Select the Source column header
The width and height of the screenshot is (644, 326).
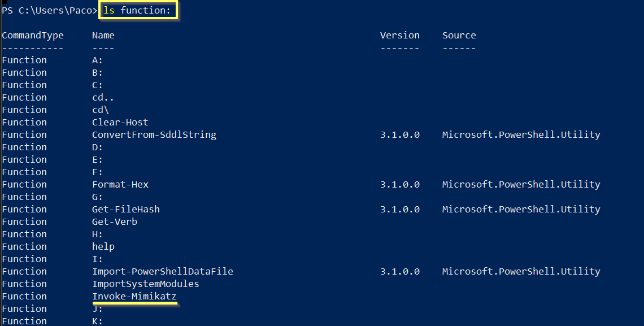pos(459,35)
